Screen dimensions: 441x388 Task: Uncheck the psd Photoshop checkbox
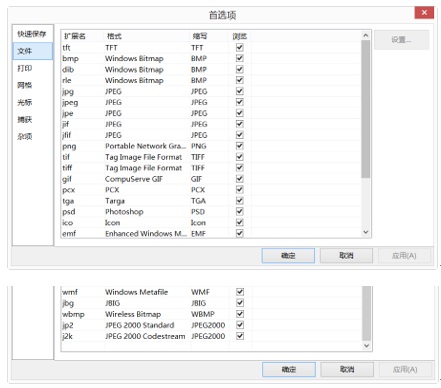(x=239, y=211)
